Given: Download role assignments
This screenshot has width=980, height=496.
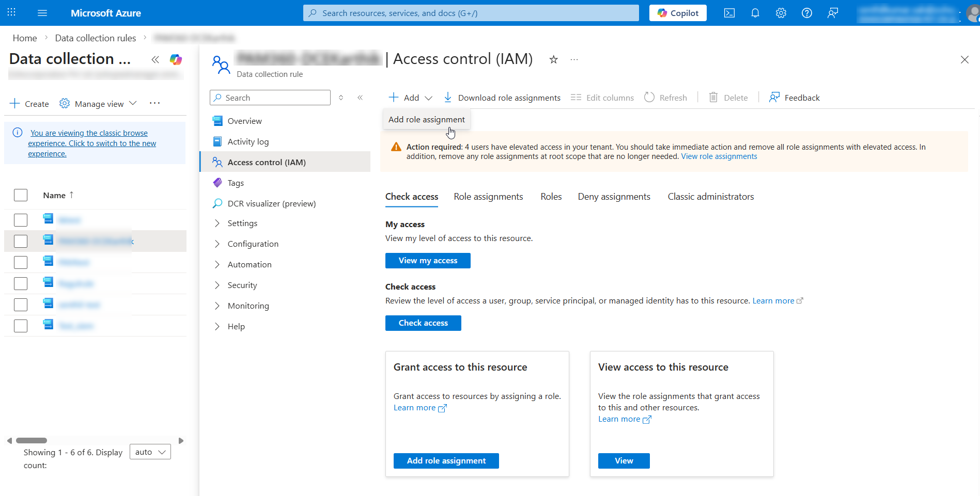Looking at the screenshot, I should point(501,97).
